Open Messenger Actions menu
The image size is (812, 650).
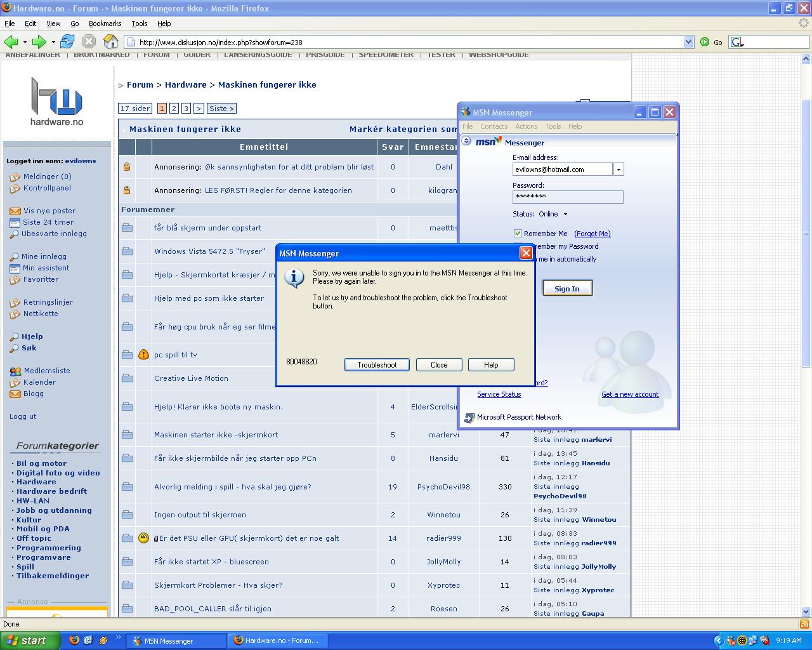point(527,126)
